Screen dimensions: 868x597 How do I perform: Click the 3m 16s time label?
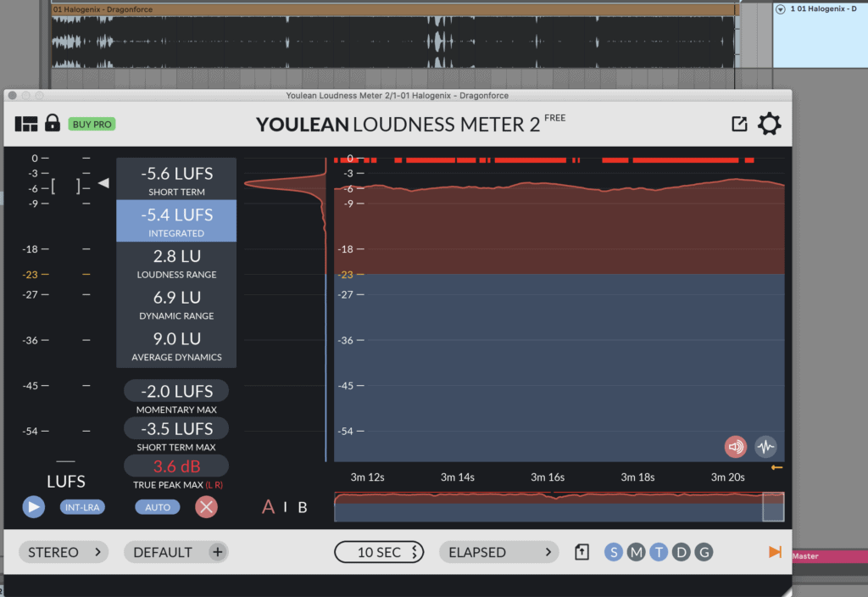[548, 477]
